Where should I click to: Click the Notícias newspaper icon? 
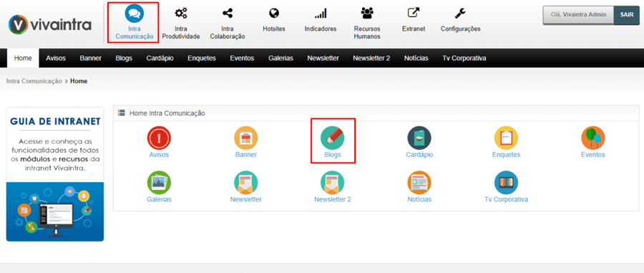click(x=419, y=183)
